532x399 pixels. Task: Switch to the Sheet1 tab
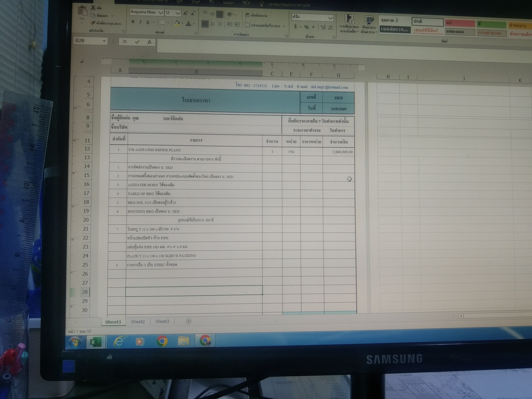click(x=113, y=322)
